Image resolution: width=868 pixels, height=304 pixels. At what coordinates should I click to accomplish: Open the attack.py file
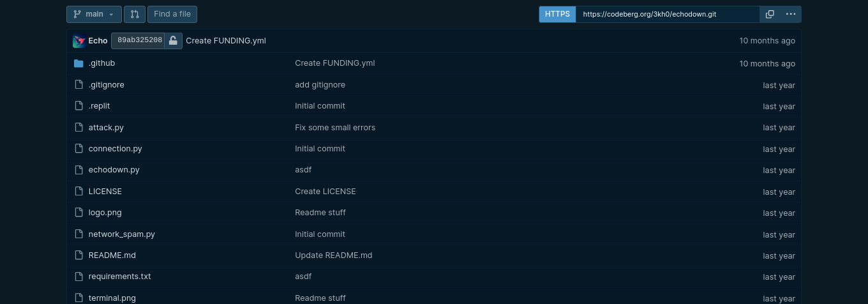(x=106, y=127)
